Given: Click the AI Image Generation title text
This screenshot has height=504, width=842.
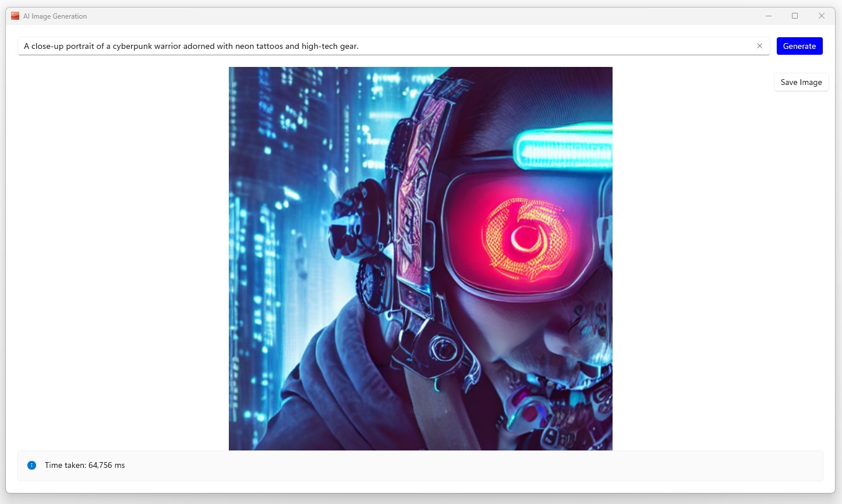Looking at the screenshot, I should 55,16.
